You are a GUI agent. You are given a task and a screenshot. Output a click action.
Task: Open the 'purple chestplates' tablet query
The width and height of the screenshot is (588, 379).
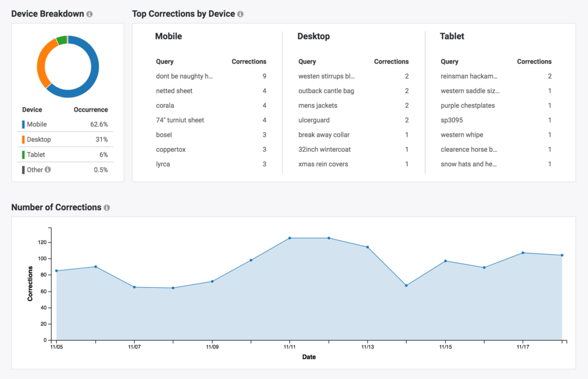coord(467,106)
